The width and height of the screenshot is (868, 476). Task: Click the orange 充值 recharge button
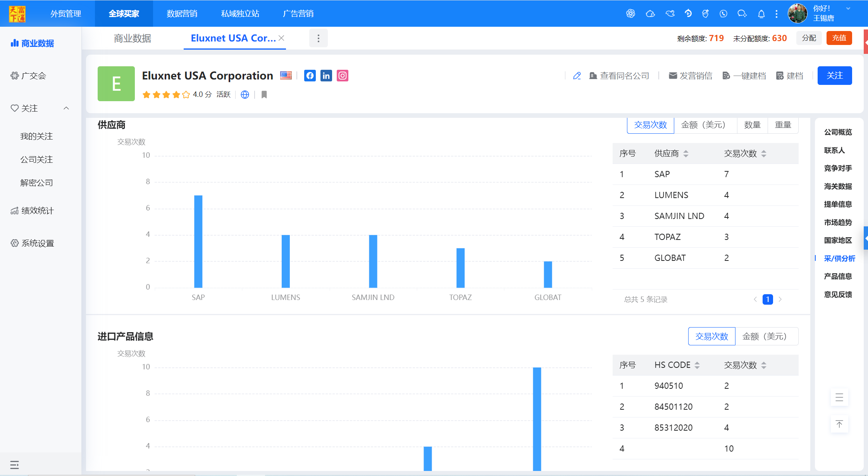point(839,38)
